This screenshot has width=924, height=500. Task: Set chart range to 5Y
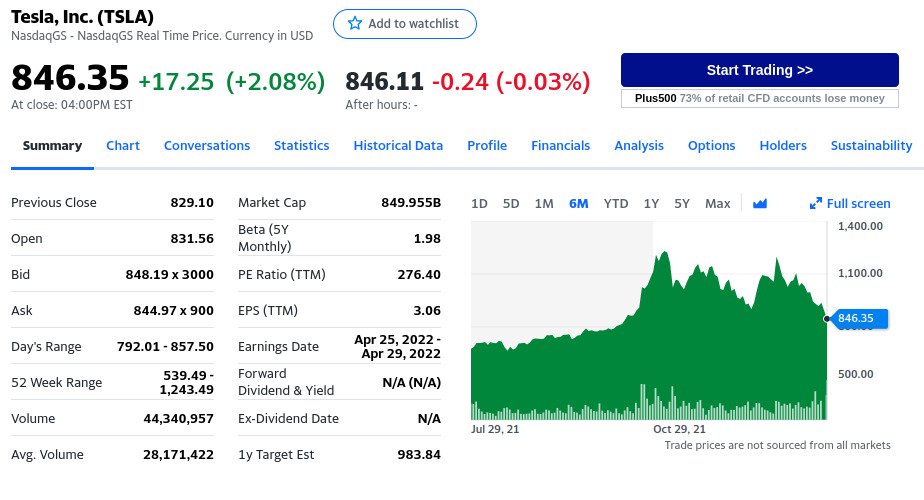click(682, 203)
